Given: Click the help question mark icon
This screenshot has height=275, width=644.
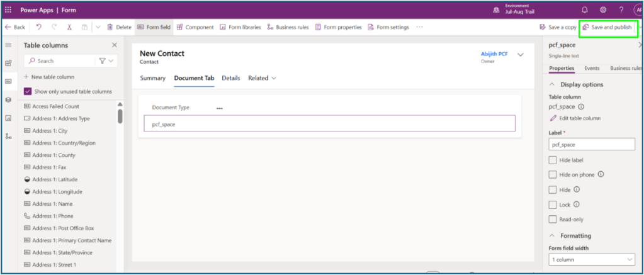Looking at the screenshot, I should [x=621, y=10].
